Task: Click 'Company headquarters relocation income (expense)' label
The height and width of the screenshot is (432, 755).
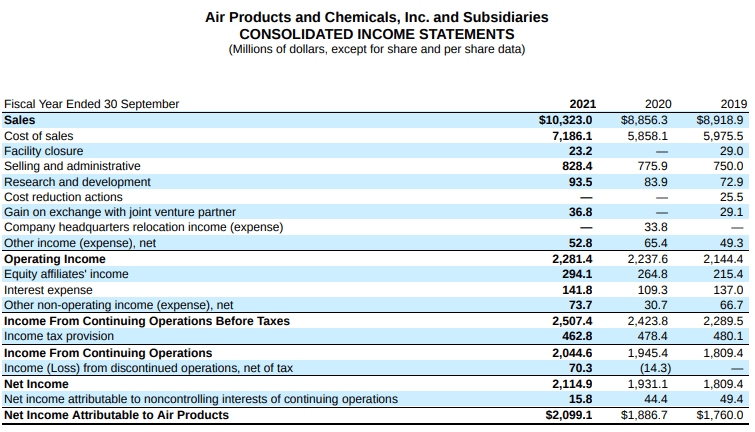Action: pyautogui.click(x=143, y=227)
